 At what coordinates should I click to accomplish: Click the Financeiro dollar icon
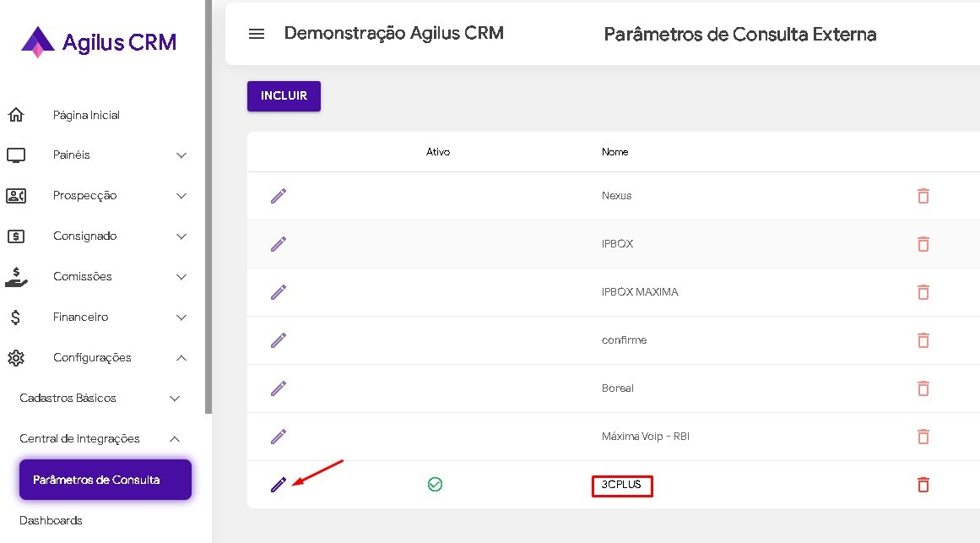click(x=16, y=318)
